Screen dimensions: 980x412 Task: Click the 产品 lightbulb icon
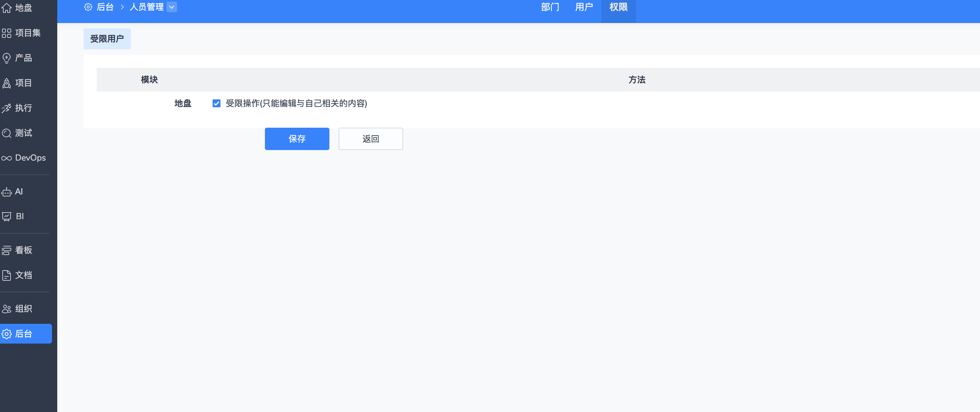click(7, 58)
